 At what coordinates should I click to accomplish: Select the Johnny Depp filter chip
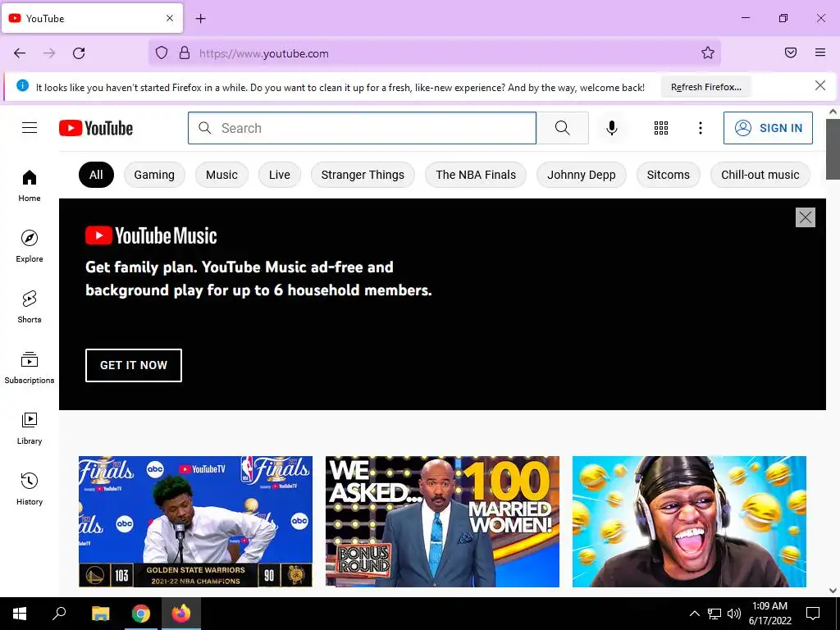(582, 175)
